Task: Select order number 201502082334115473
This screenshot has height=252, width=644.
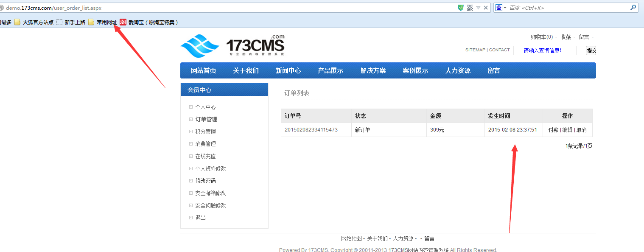Action: click(311, 130)
